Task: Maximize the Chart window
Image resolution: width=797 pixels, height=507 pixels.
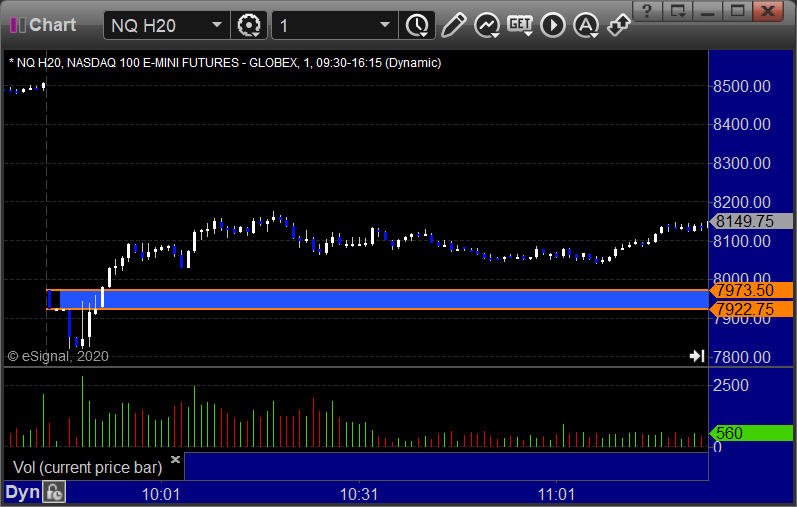Action: [x=738, y=11]
